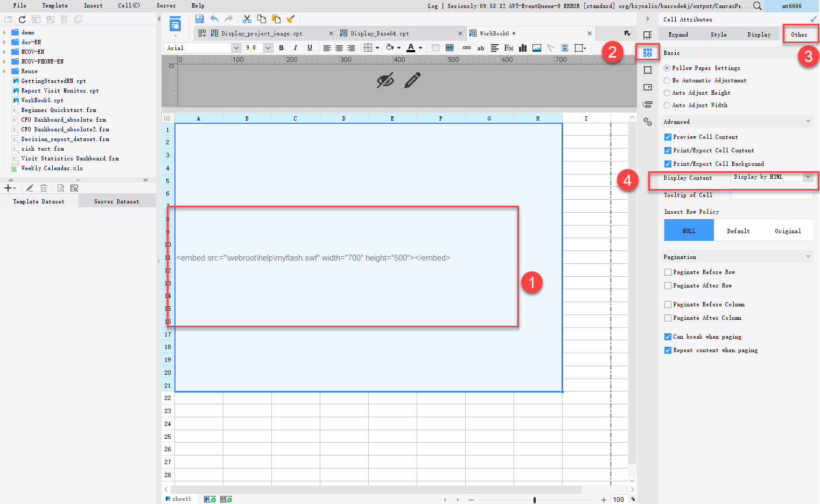Click the insert formula F(x) icon
The image size is (820, 504).
[508, 48]
